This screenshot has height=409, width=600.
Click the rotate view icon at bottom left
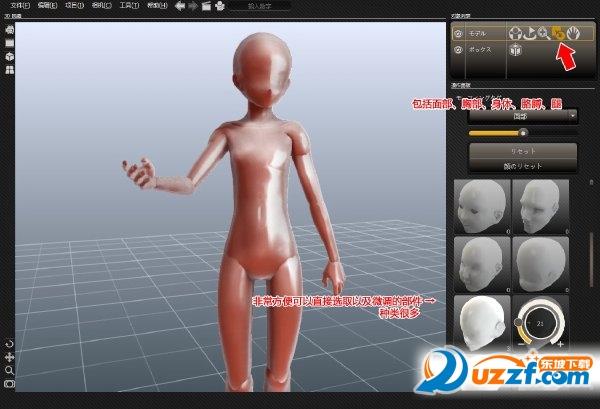coord(9,343)
